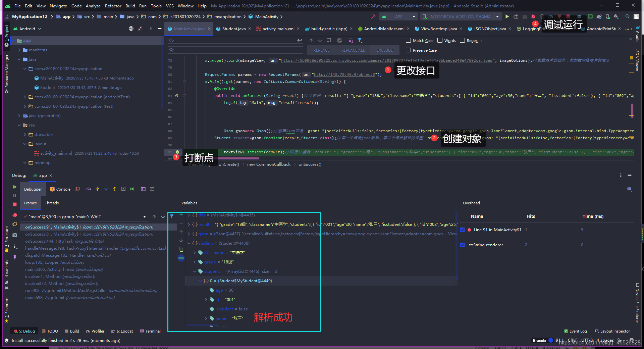644x349 pixels.
Task: Click Apply Changes and Restart Activity icon
Action: pyautogui.click(x=516, y=16)
